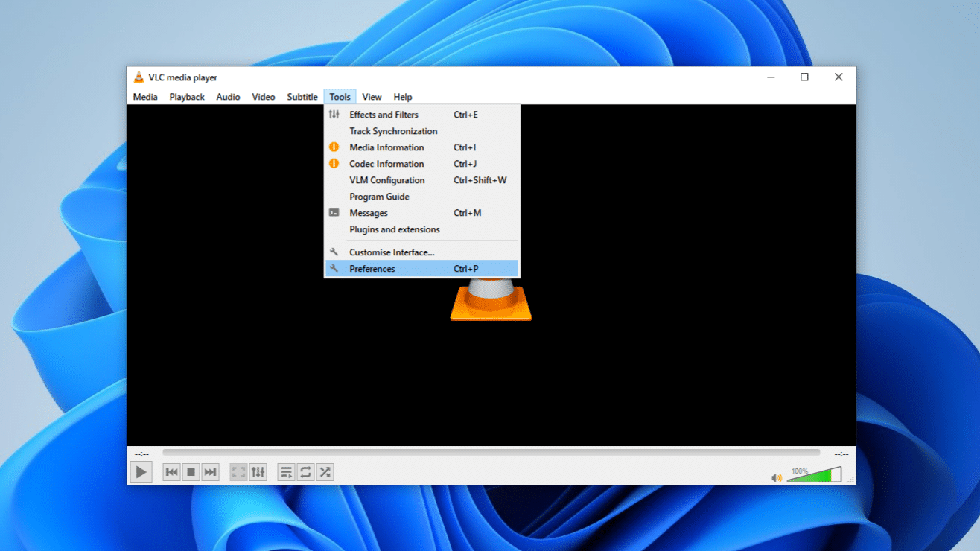Click the elapsed time label left of seek bar
This screenshot has height=551, width=980.
pyautogui.click(x=141, y=453)
